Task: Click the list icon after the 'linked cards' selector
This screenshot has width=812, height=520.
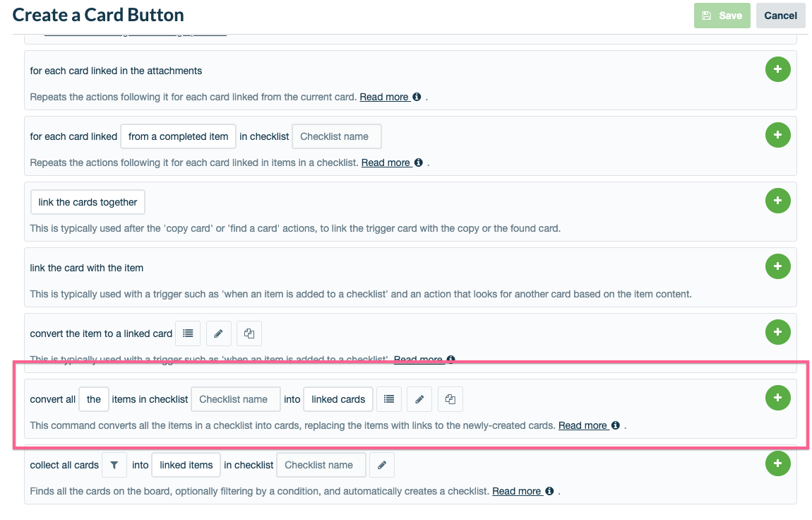Action: coord(388,399)
